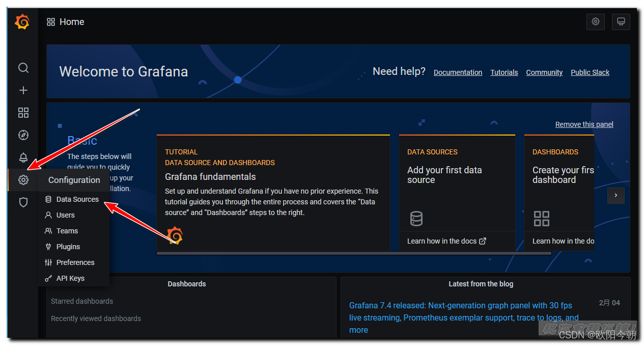Viewport: 644px width, 345px height.
Task: Open the Dashboards grid icon in sidebar
Action: [x=23, y=113]
